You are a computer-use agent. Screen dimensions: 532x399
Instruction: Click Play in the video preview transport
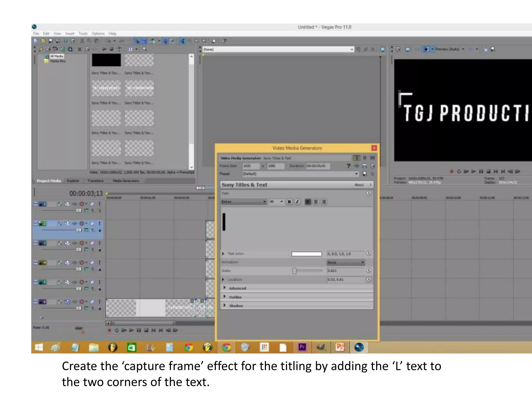474,171
